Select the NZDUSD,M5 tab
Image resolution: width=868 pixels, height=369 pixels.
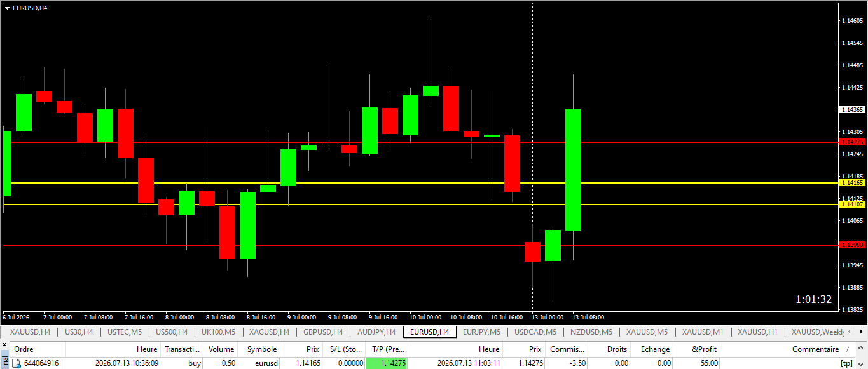tap(591, 332)
